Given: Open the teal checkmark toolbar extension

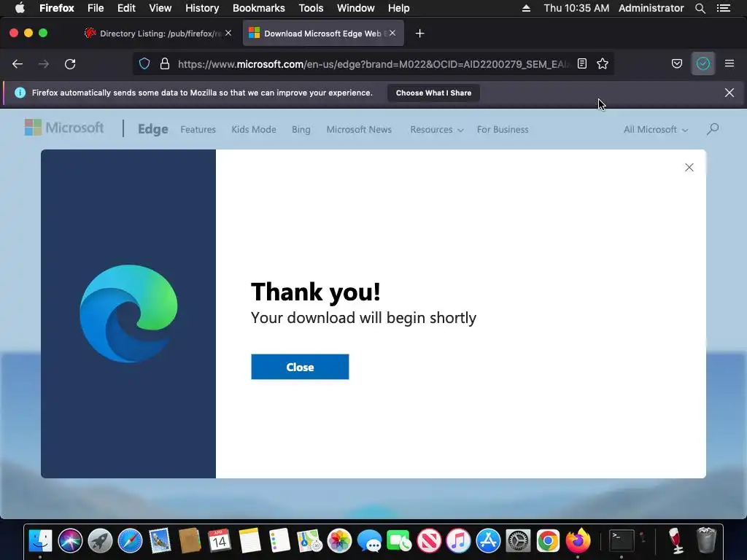Looking at the screenshot, I should 703,64.
